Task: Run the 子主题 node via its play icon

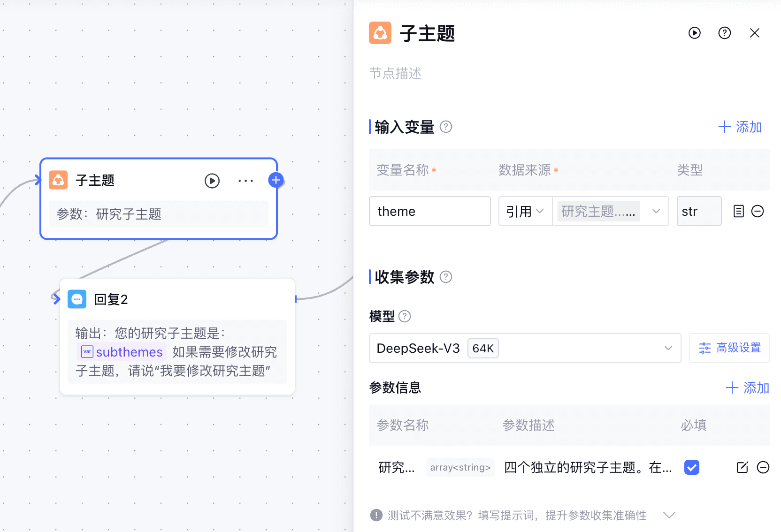Action: [212, 181]
